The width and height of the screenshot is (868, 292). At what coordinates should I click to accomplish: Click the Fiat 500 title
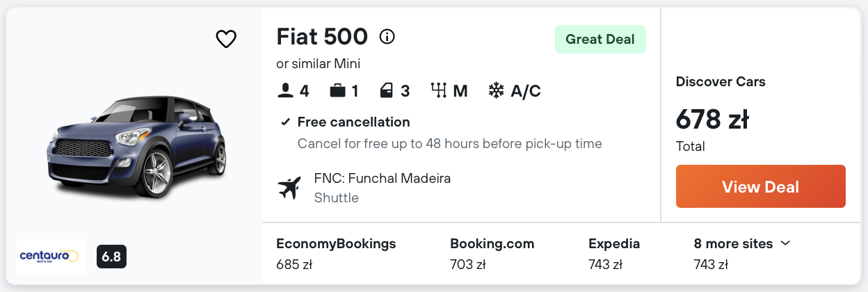(321, 37)
